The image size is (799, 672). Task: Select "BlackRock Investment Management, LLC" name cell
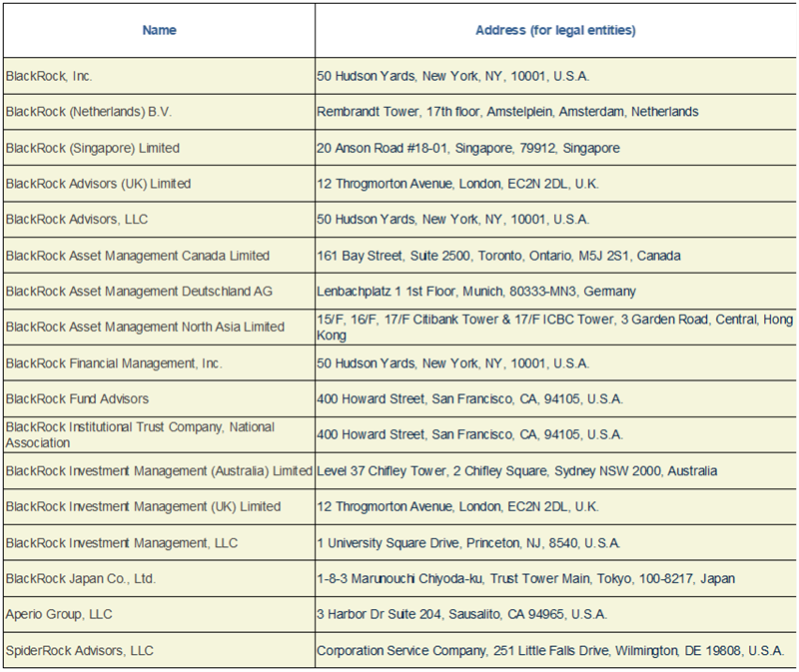(159, 542)
